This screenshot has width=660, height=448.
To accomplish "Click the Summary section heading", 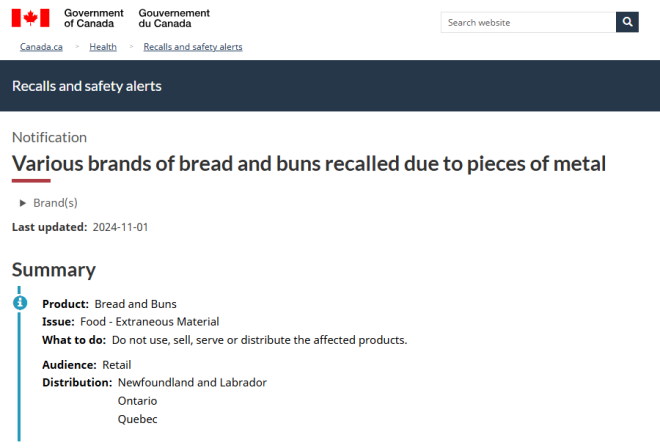I will (x=54, y=269).
